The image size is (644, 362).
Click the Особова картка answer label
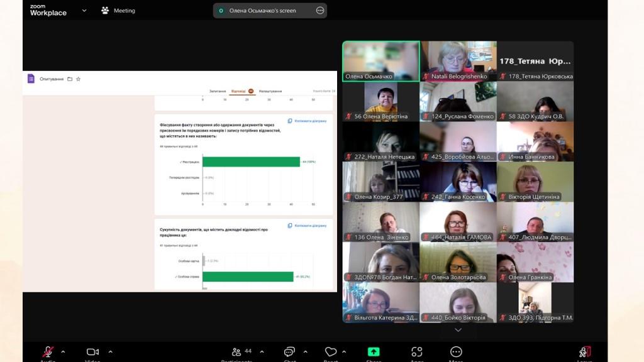point(189,261)
